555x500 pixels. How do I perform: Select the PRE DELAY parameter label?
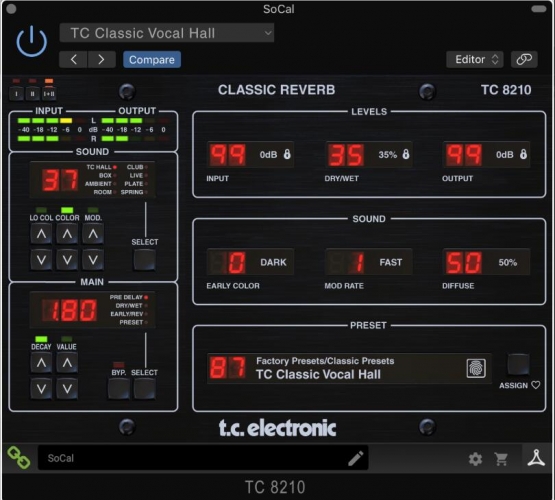pyautogui.click(x=126, y=297)
